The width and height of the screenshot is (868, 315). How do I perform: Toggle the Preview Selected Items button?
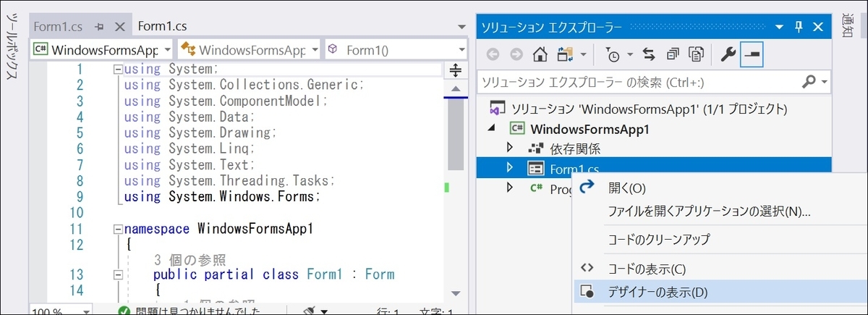752,54
